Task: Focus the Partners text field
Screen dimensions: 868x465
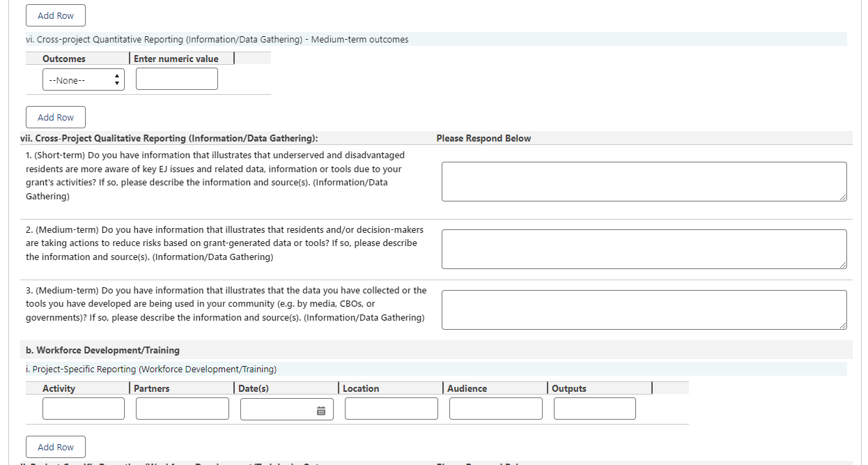Action: tap(182, 409)
